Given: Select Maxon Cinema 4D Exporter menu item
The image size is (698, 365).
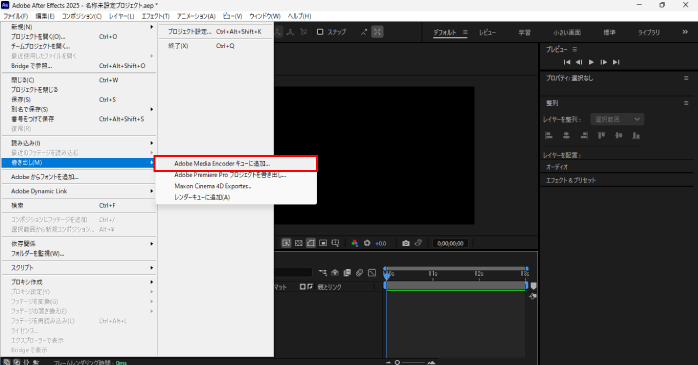Looking at the screenshot, I should tap(235, 186).
